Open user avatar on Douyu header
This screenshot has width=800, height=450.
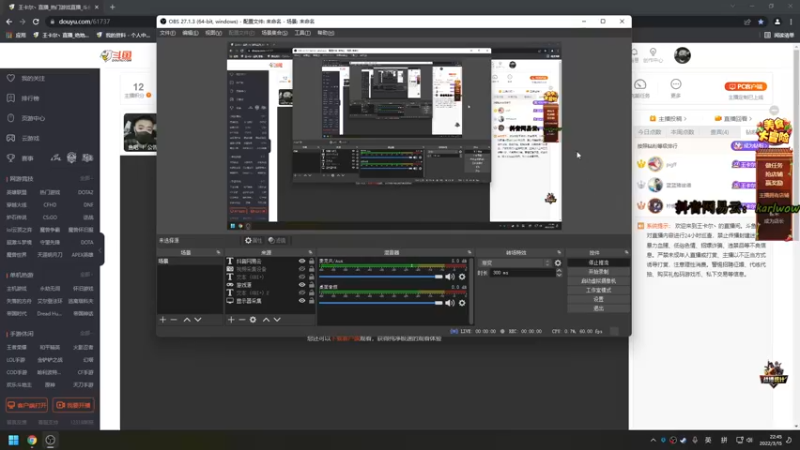(x=682, y=55)
